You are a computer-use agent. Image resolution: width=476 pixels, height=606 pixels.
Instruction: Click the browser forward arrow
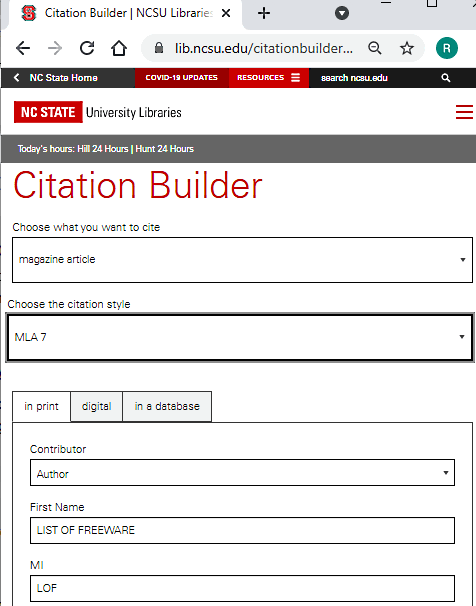click(x=55, y=48)
